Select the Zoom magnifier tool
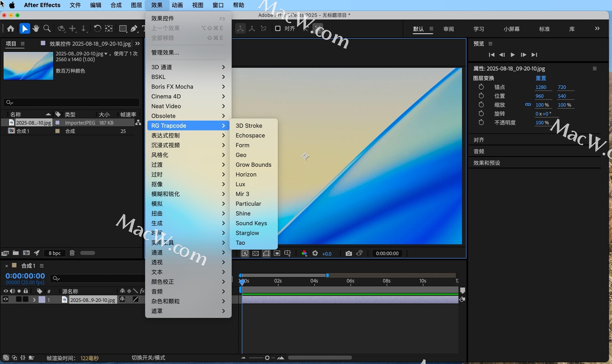The width and height of the screenshot is (612, 364). (47, 29)
